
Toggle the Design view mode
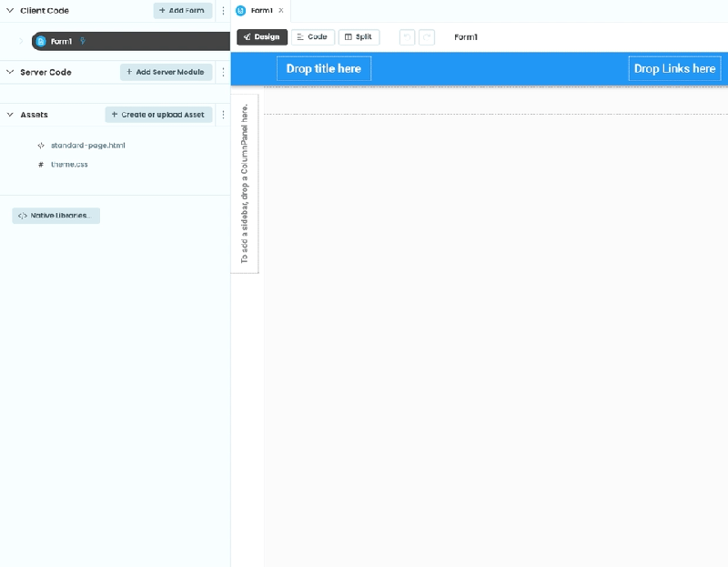[x=262, y=37]
